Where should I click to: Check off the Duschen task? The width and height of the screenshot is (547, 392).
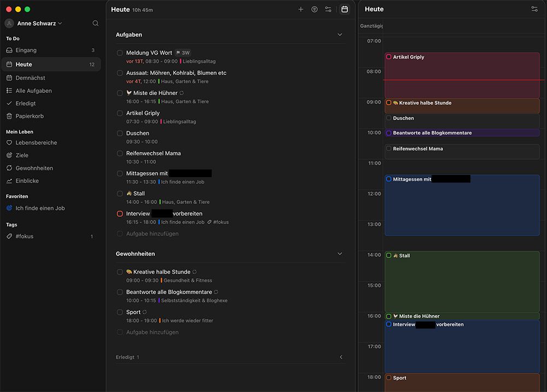119,133
